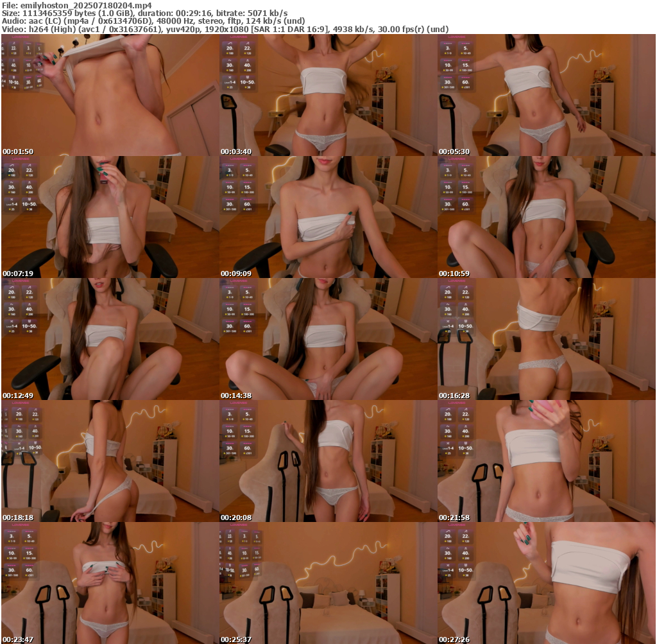This screenshot has height=644, width=657.
Task: Click the file name line 'emilyhoston_202507180204.mp4'
Action: click(x=77, y=5)
